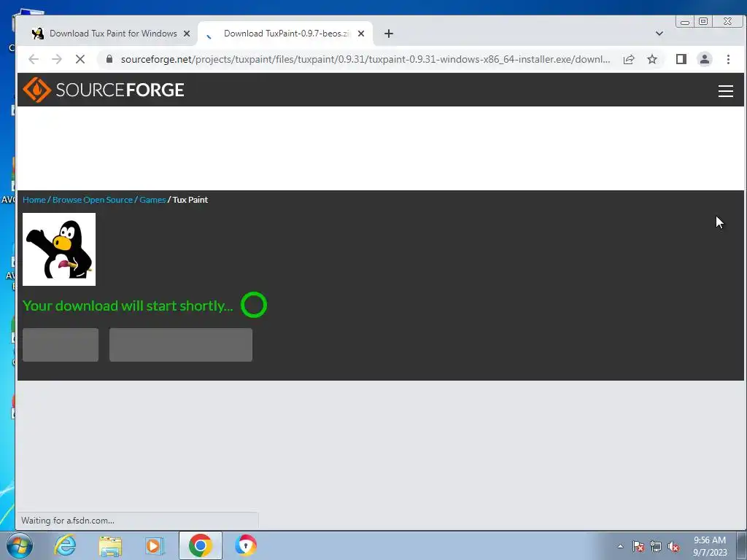Image resolution: width=747 pixels, height=560 pixels.
Task: Launch Internet Explorer from the taskbar
Action: [65, 545]
